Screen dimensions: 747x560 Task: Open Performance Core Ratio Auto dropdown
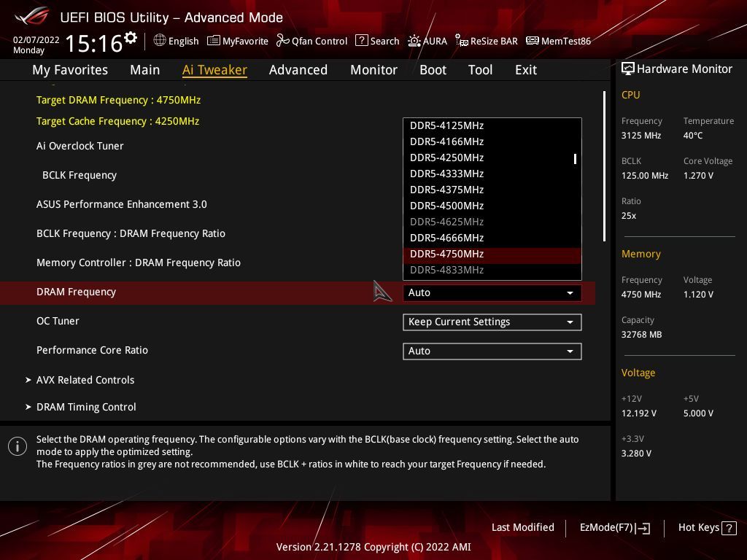pos(492,351)
